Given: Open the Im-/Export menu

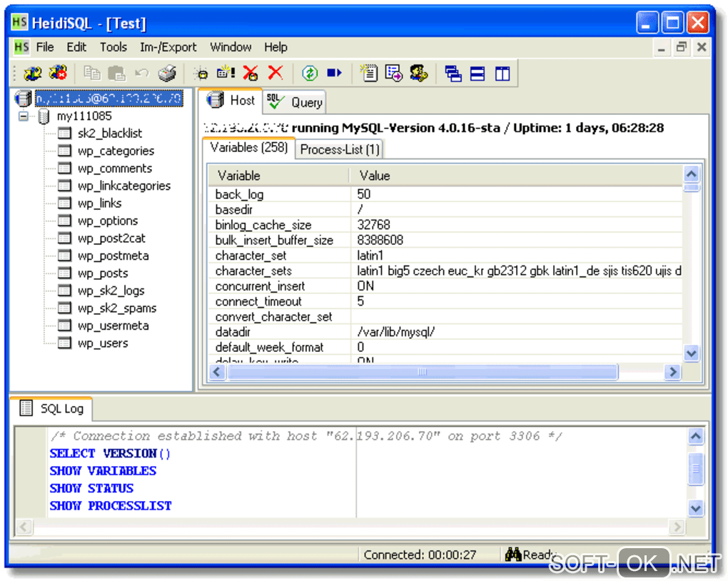Looking at the screenshot, I should click(168, 47).
